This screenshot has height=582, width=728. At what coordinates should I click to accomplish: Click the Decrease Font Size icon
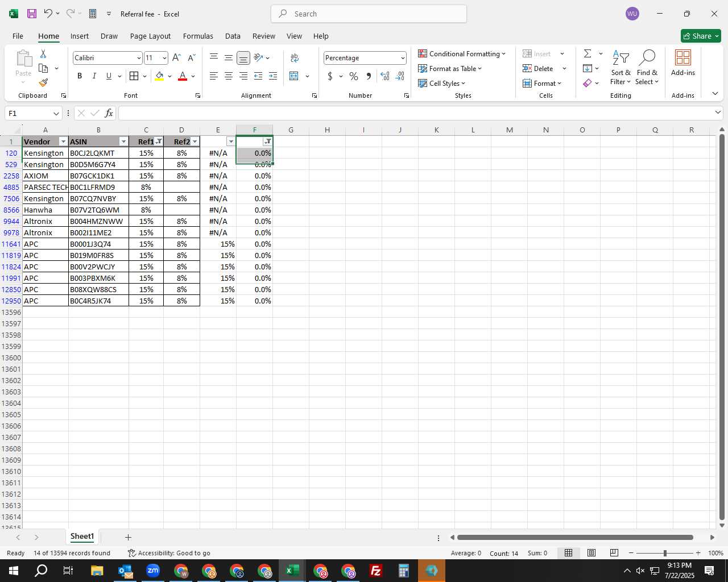point(191,58)
